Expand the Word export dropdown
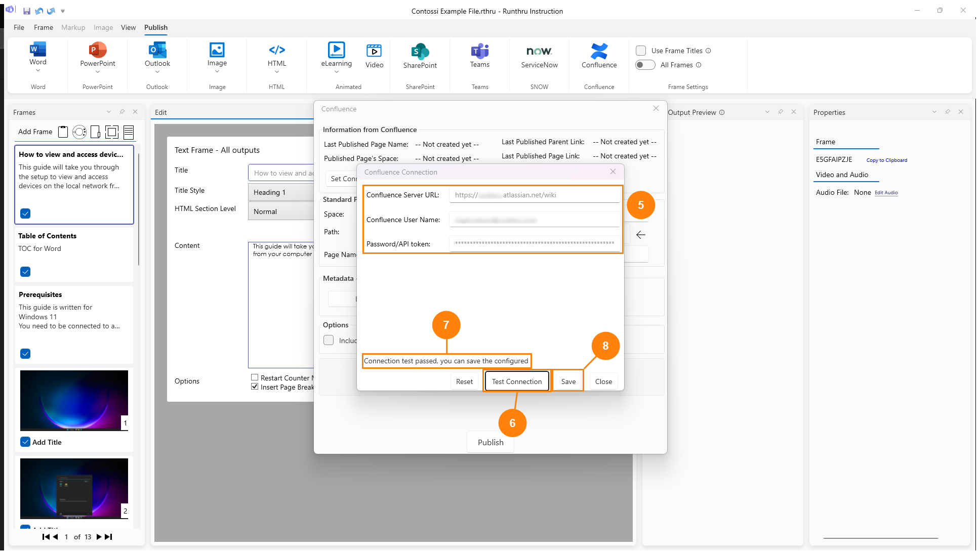980x553 pixels. click(38, 70)
